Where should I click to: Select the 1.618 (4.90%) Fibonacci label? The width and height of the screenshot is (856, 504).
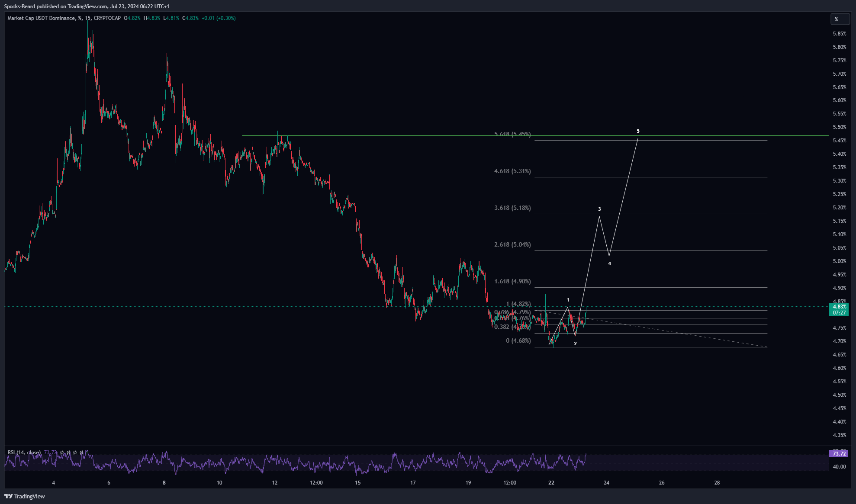pos(512,281)
